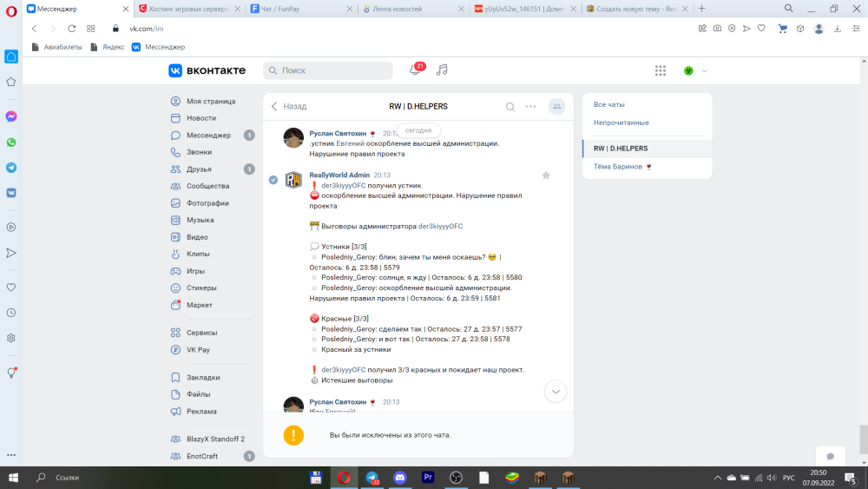Click Евгений mention link in first message

(x=351, y=143)
